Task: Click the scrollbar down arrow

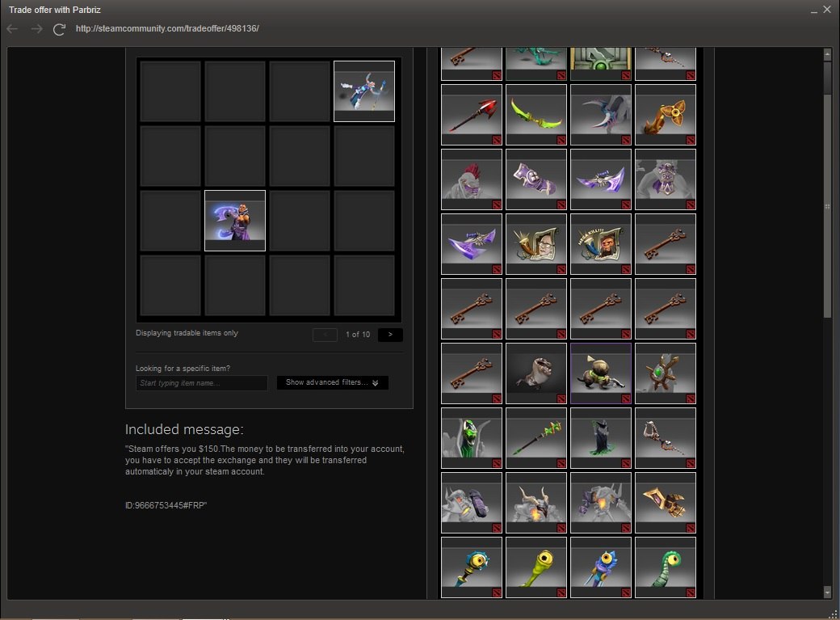Action: tap(828, 592)
